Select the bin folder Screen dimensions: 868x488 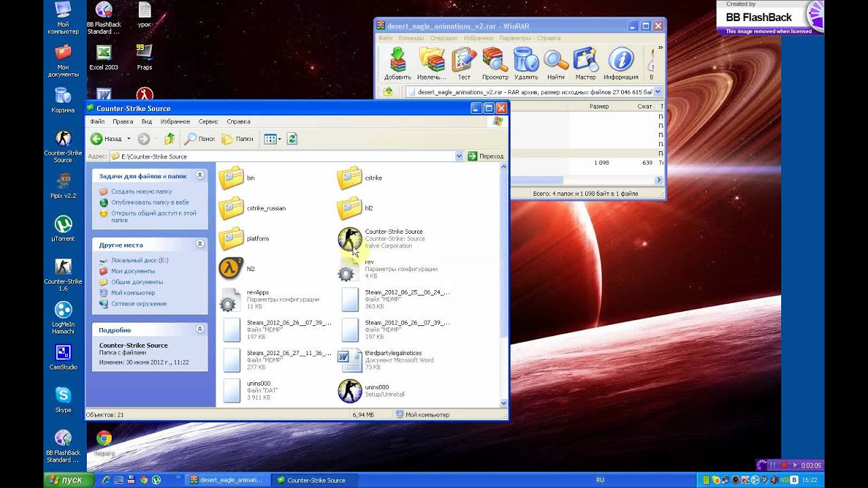point(237,178)
